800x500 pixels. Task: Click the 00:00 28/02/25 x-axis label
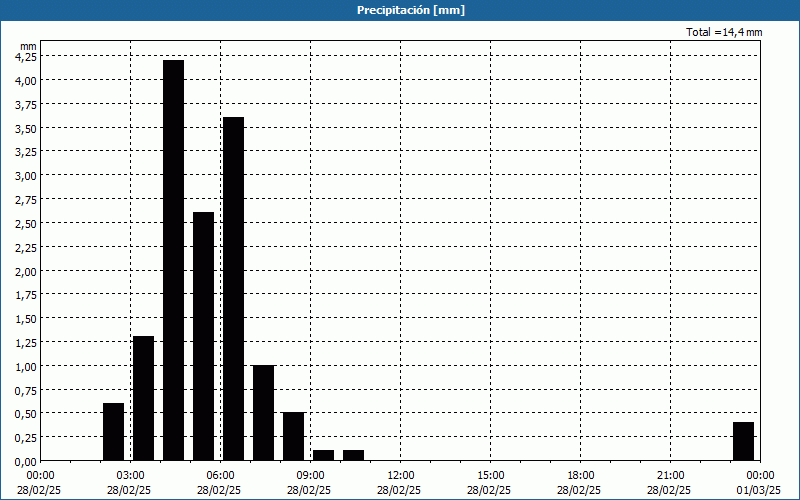(40, 483)
